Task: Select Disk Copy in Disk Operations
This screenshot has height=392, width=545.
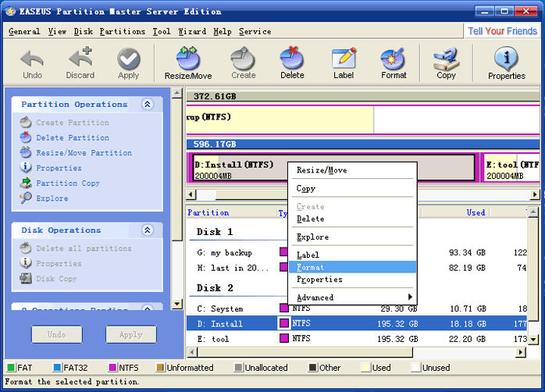Action: click(48, 278)
